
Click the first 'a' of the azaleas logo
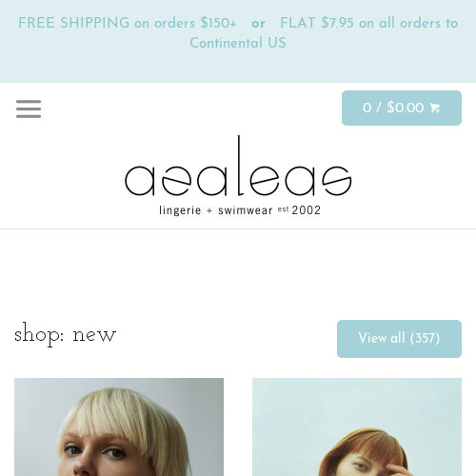coord(140,180)
